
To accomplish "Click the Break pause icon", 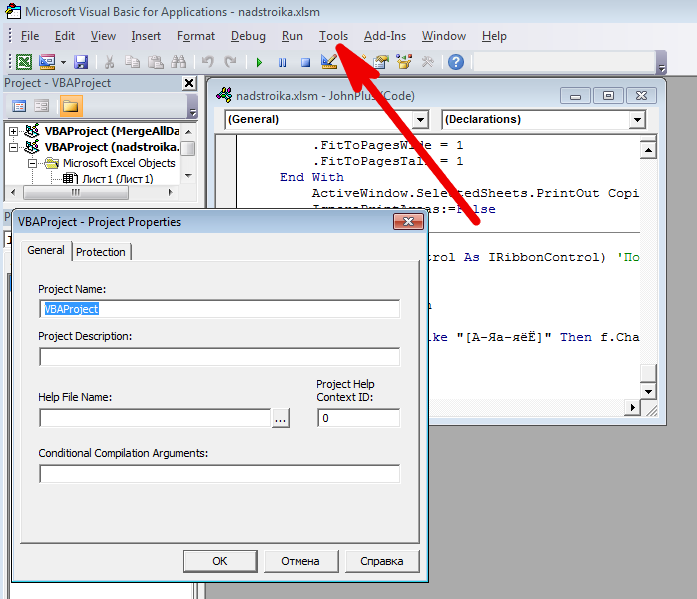I will click(282, 62).
